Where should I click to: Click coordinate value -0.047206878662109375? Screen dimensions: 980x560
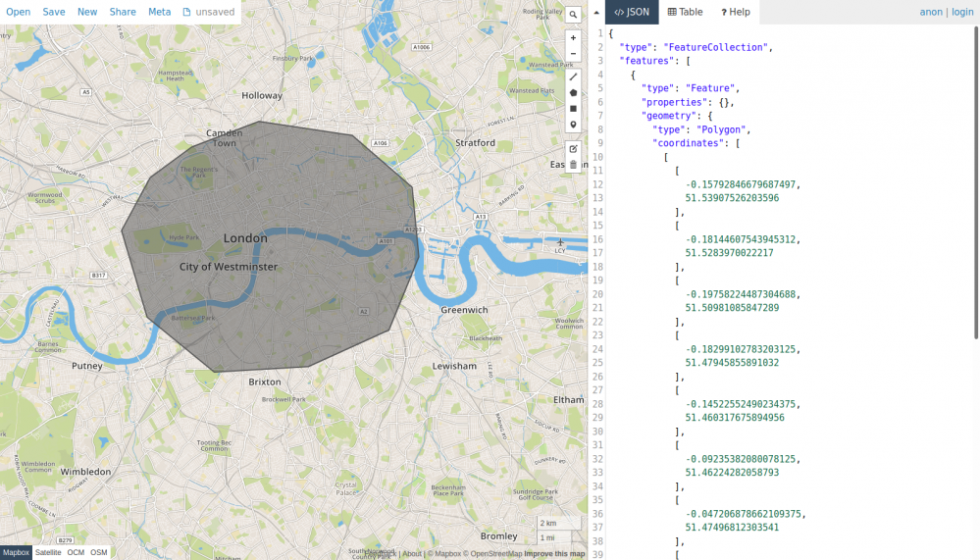[744, 515]
